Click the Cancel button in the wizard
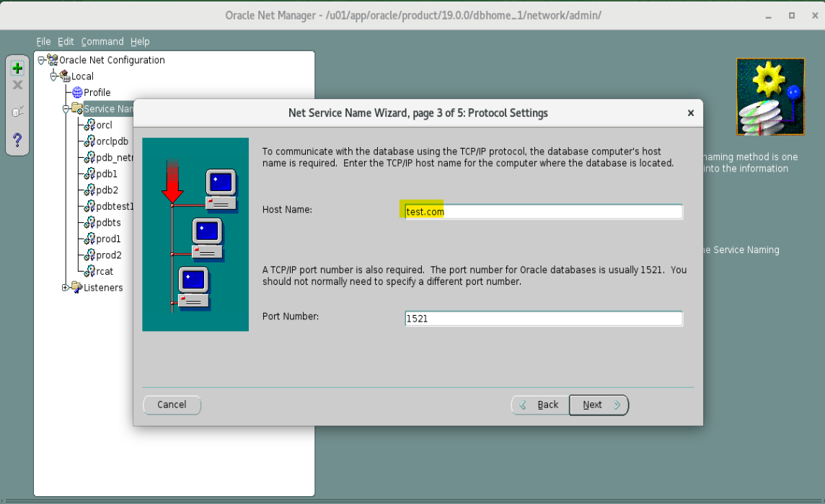 tap(172, 404)
